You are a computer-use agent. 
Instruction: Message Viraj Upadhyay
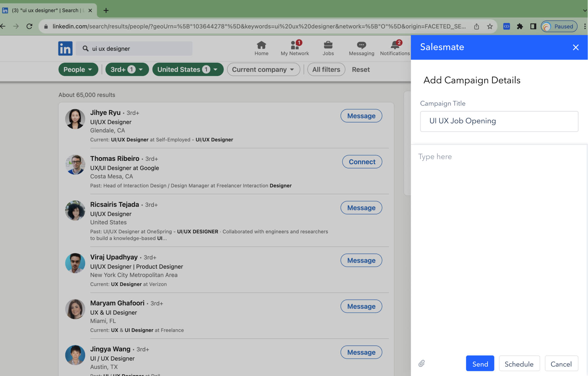(x=361, y=260)
